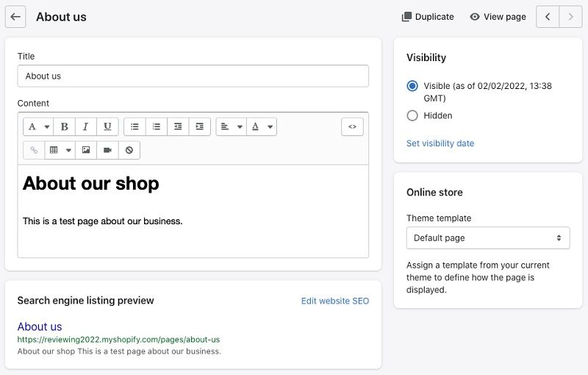This screenshot has width=588, height=375.
Task: Insert an image into content
Action: pyautogui.click(x=86, y=150)
